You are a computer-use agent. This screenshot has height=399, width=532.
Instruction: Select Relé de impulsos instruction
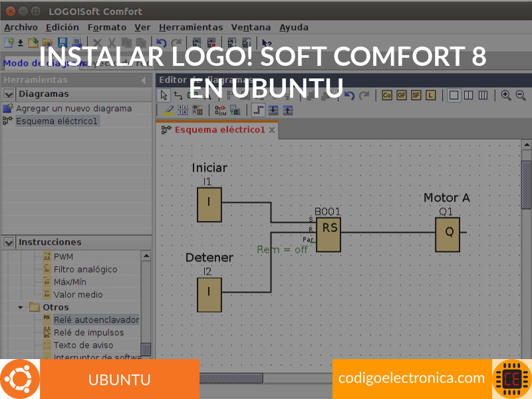[88, 332]
